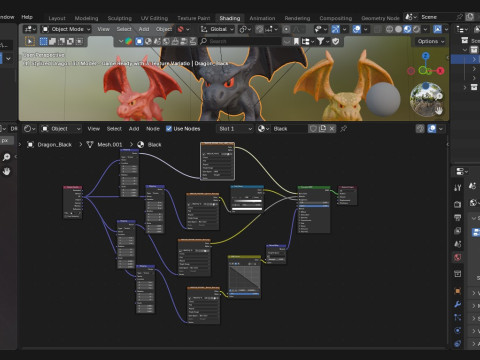This screenshot has height=360, width=480.
Task: Switch to the Animation workspace tab
Action: (x=262, y=18)
